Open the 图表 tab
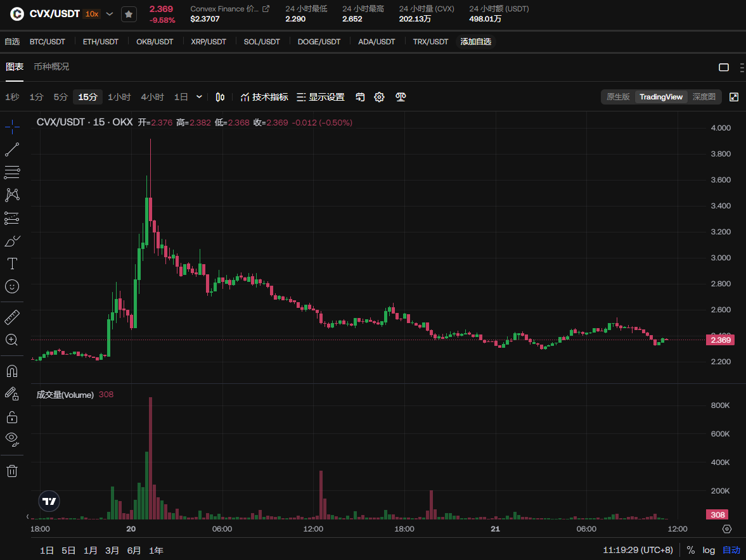 point(15,67)
